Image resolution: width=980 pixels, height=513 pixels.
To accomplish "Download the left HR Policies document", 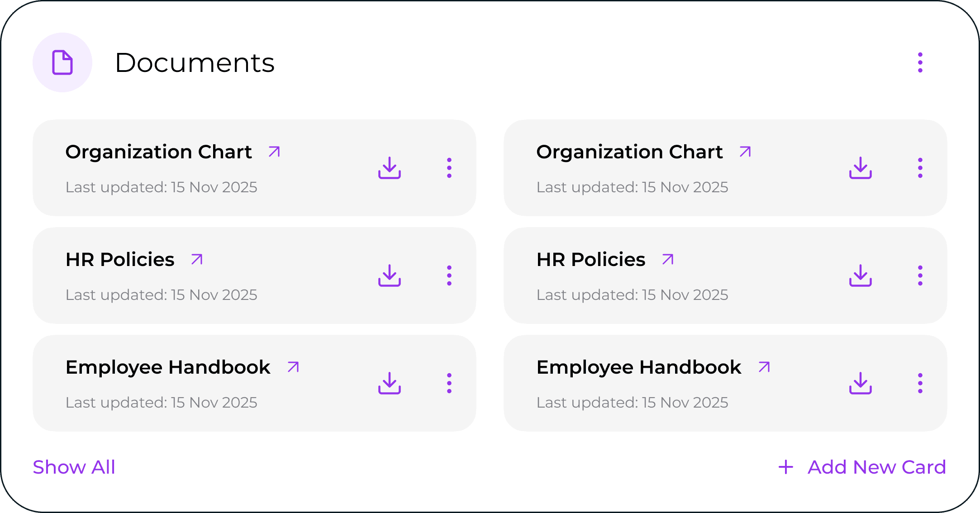I will click(390, 275).
